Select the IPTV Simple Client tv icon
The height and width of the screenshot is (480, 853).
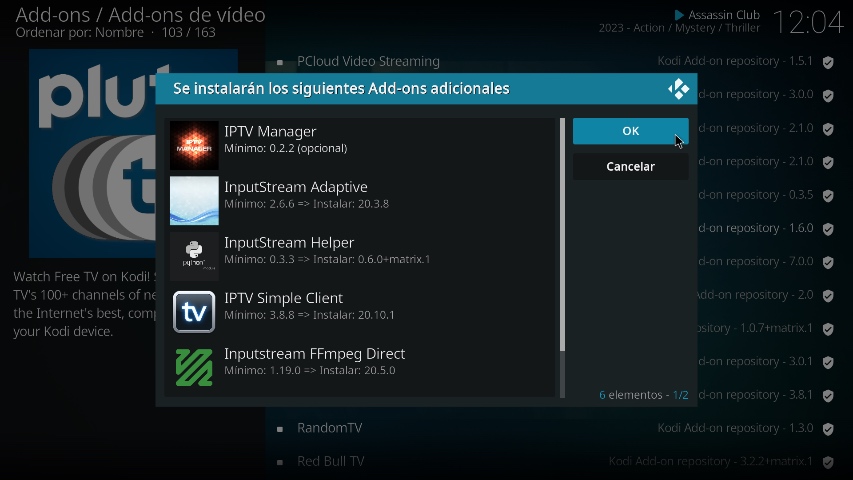pos(194,312)
